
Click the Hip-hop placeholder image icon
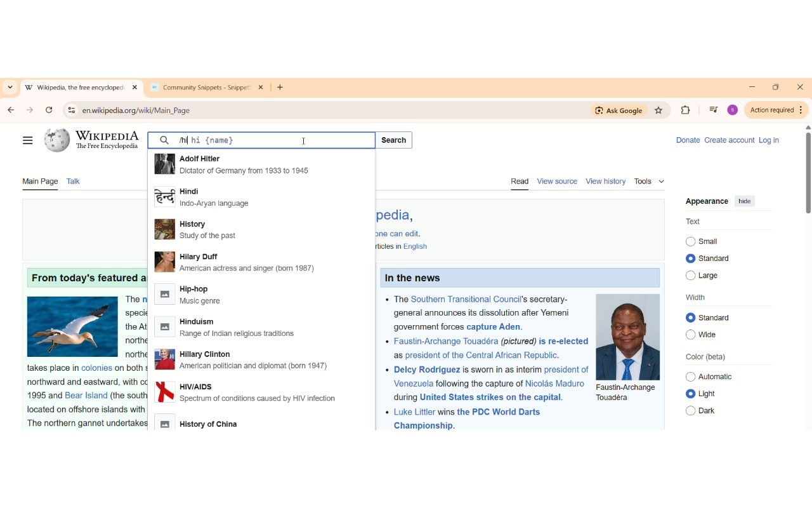[165, 295]
